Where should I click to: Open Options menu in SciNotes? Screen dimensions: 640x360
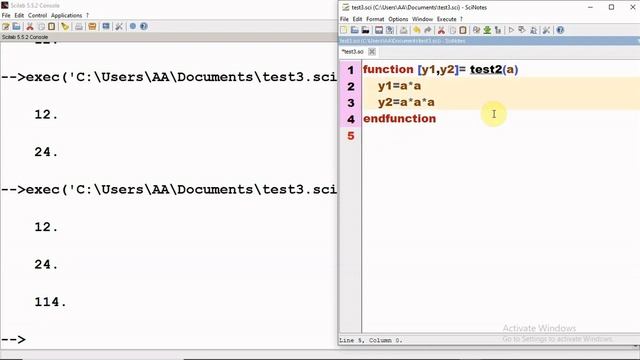[x=398, y=19]
